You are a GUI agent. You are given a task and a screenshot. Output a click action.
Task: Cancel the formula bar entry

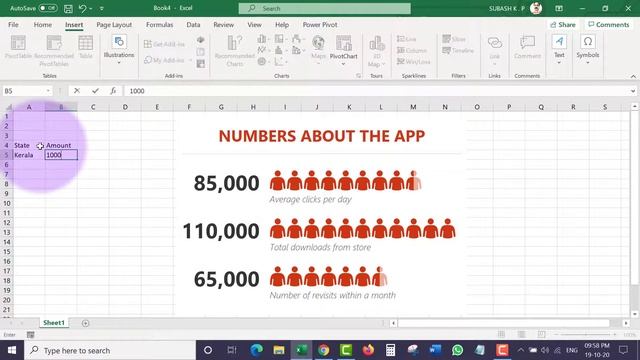(x=77, y=91)
